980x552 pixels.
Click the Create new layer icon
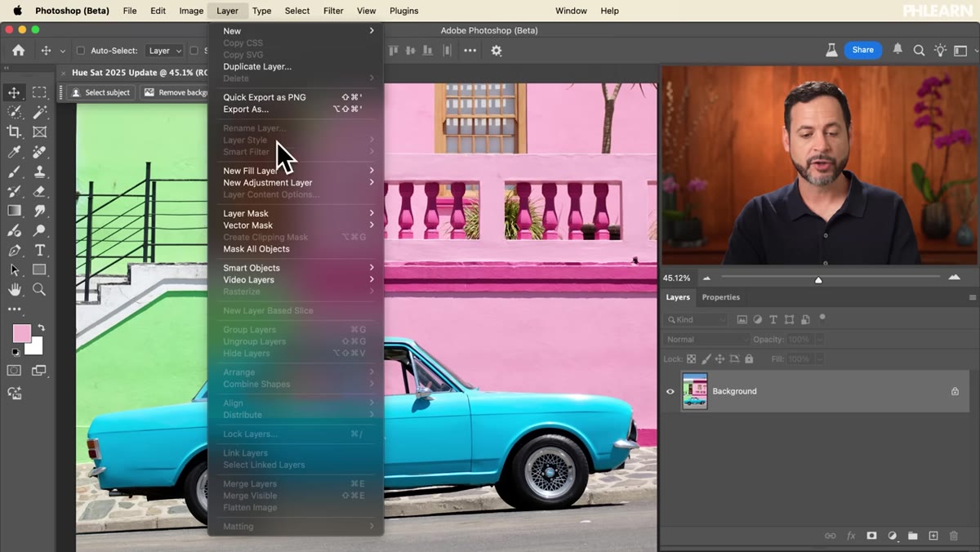coord(933,536)
